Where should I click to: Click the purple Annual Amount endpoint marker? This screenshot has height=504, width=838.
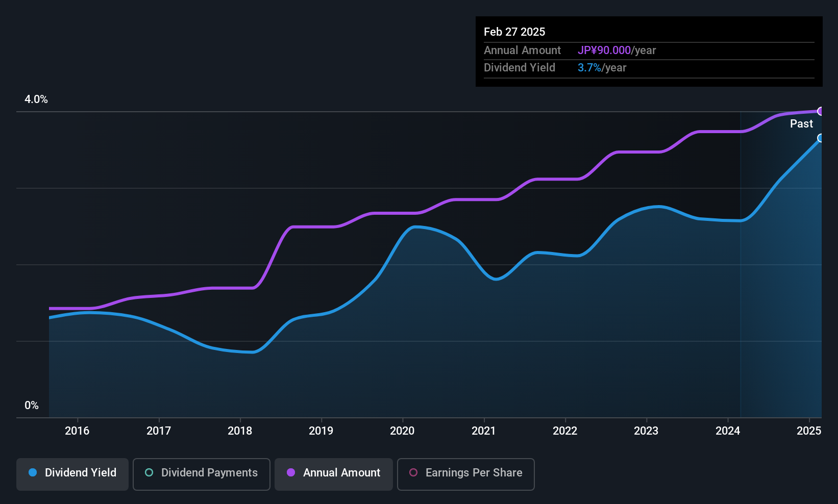coord(821,111)
